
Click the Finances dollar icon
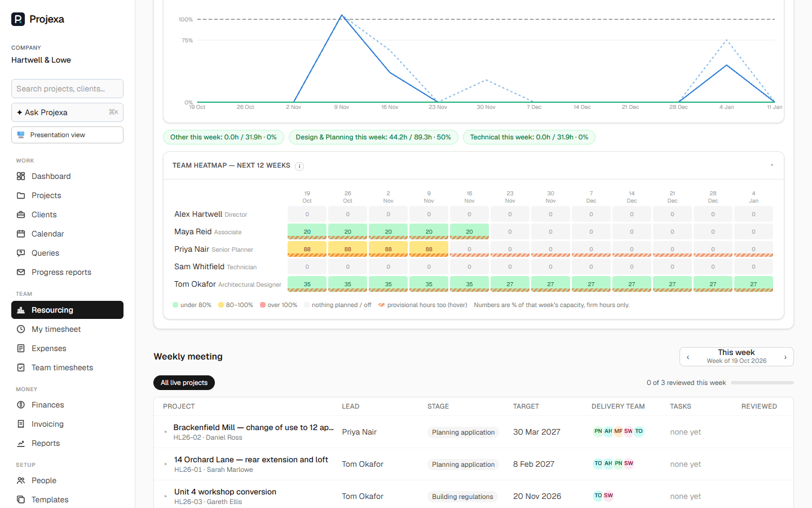tap(21, 405)
